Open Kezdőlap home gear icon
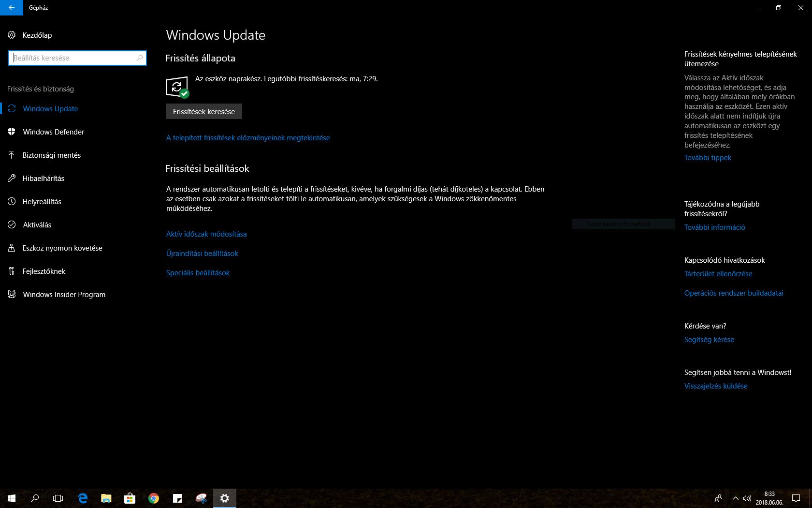The width and height of the screenshot is (812, 508). (x=12, y=35)
